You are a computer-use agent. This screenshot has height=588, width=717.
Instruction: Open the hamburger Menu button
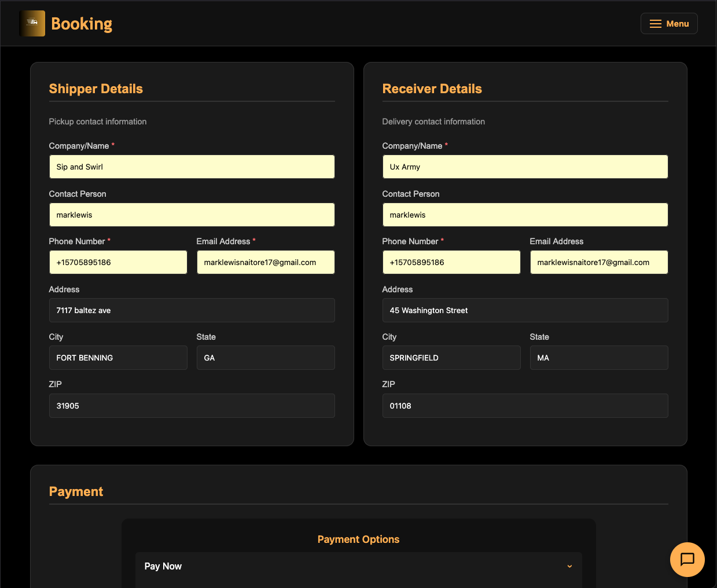pos(668,24)
